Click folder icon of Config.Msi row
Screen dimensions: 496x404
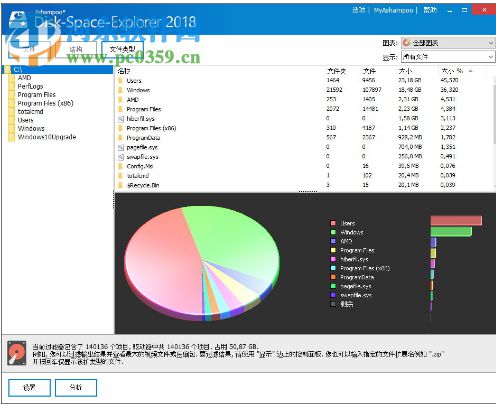121,166
